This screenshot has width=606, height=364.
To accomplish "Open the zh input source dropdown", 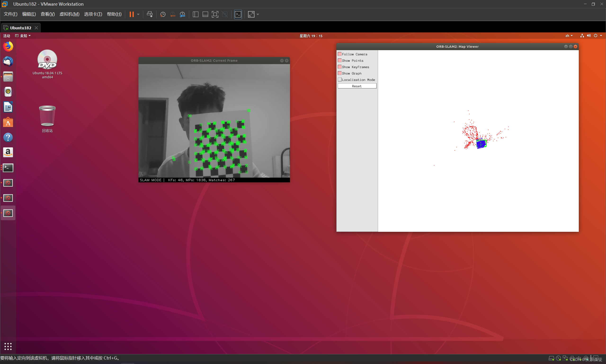I will click(569, 35).
